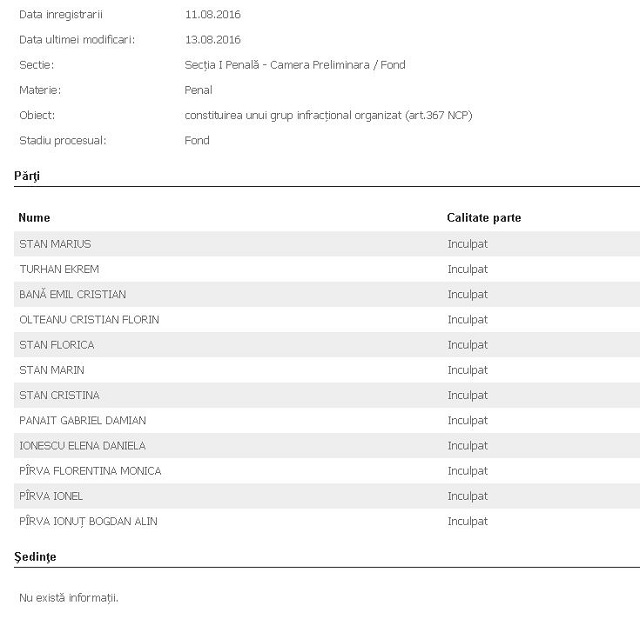
Task: Click the Părți section heading
Action: click(x=27, y=176)
